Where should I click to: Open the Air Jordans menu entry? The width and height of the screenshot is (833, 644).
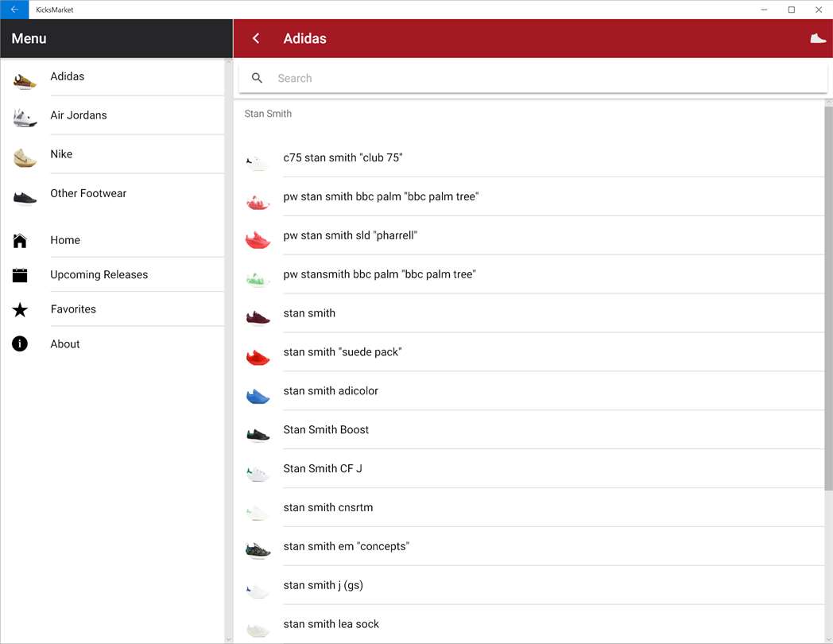[x=112, y=115]
